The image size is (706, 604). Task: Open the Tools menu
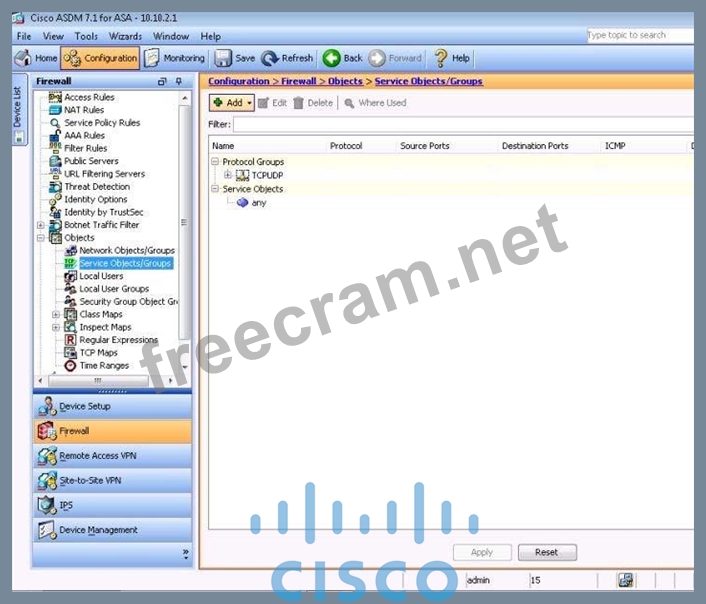86,36
